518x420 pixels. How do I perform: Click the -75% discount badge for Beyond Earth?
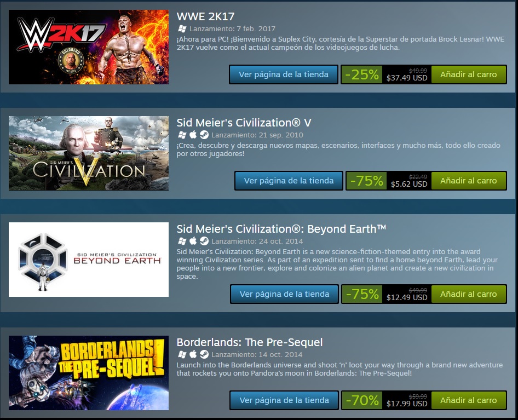[x=362, y=294]
